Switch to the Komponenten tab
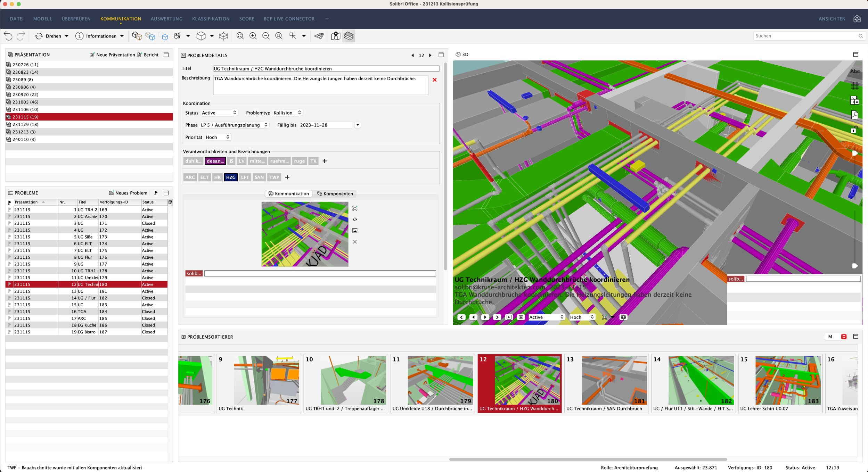 (335, 194)
